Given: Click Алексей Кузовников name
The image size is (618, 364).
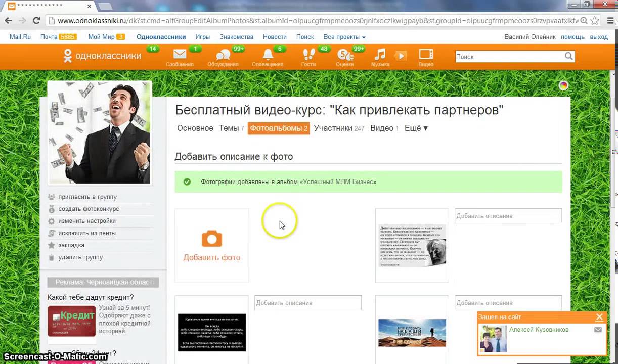Looking at the screenshot, I should [x=539, y=330].
